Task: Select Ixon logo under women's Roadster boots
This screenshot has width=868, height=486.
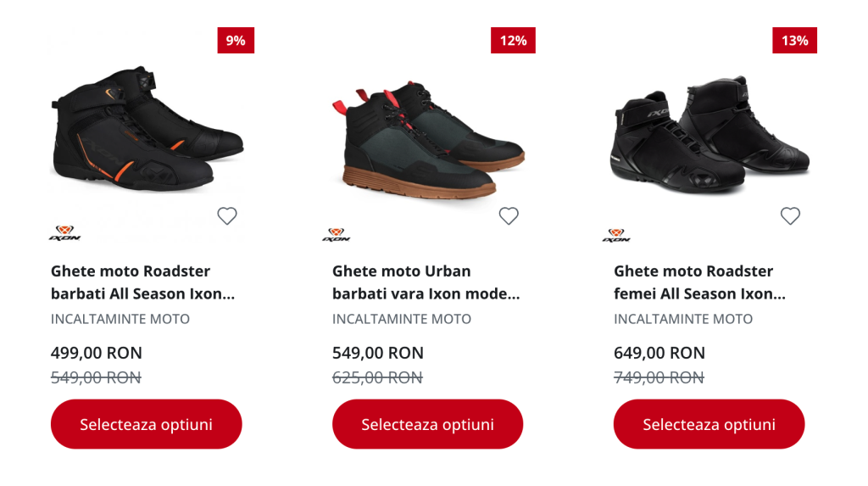Action: pyautogui.click(x=616, y=235)
